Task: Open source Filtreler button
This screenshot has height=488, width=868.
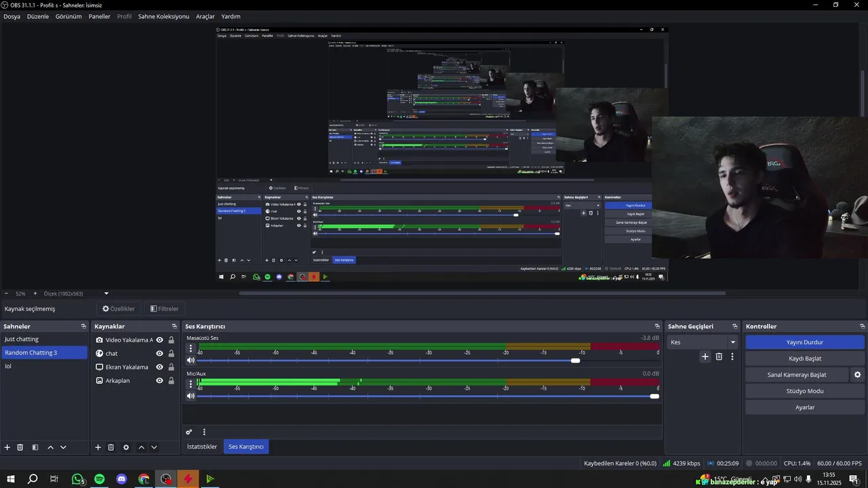Action: 164,309
